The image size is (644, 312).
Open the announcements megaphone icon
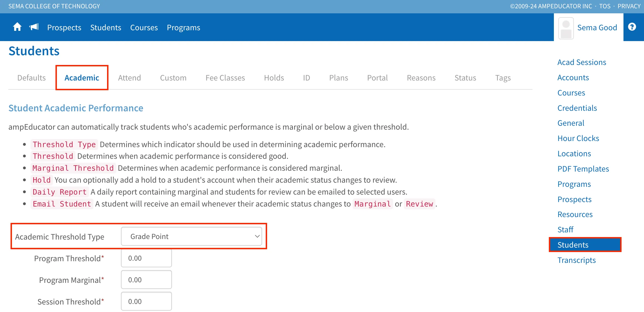(34, 27)
